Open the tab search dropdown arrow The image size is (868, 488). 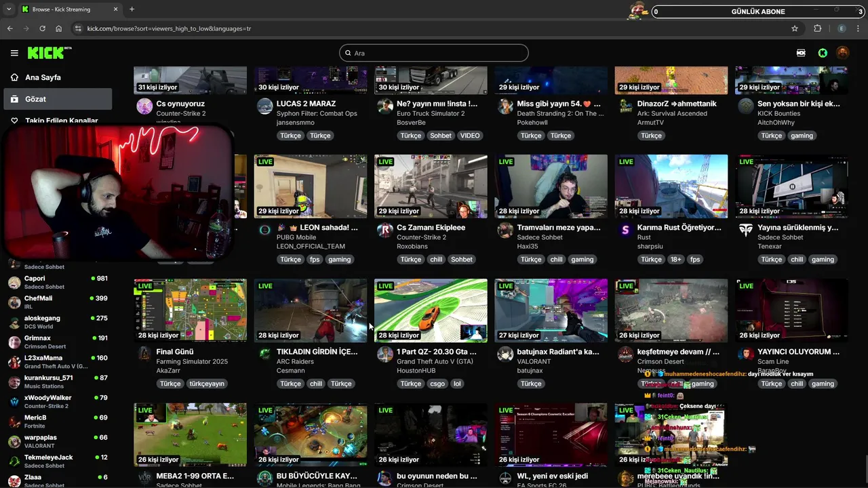9,9
